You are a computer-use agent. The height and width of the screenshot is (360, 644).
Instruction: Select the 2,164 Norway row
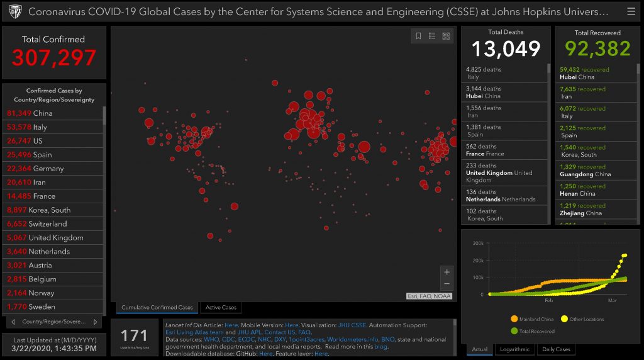point(53,293)
